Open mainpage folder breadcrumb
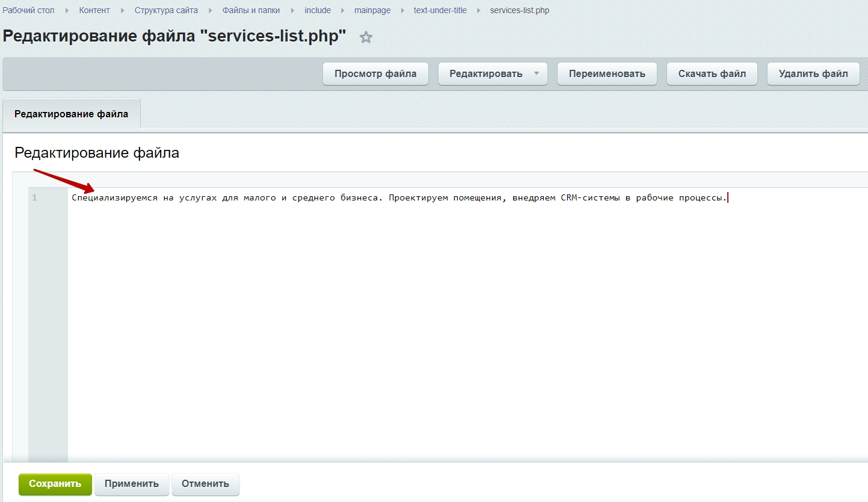The image size is (868, 502). tap(372, 10)
